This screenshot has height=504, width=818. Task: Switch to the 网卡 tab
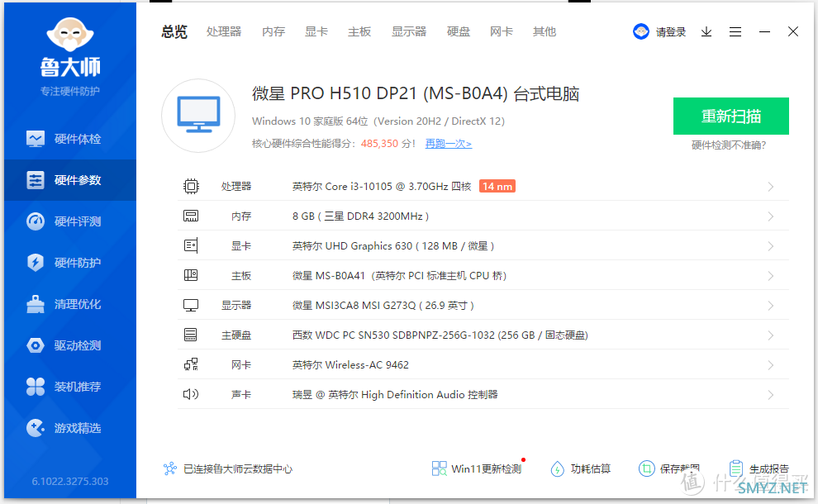click(x=502, y=32)
